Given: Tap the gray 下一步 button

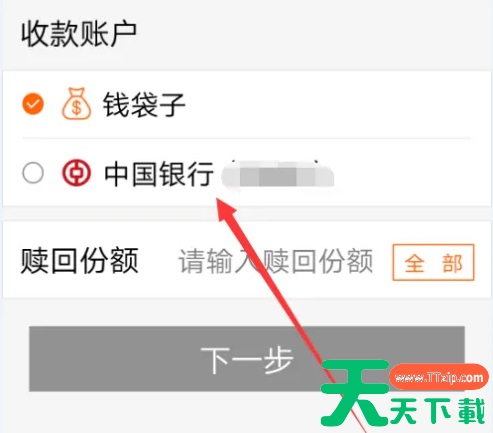Looking at the screenshot, I should 247,359.
